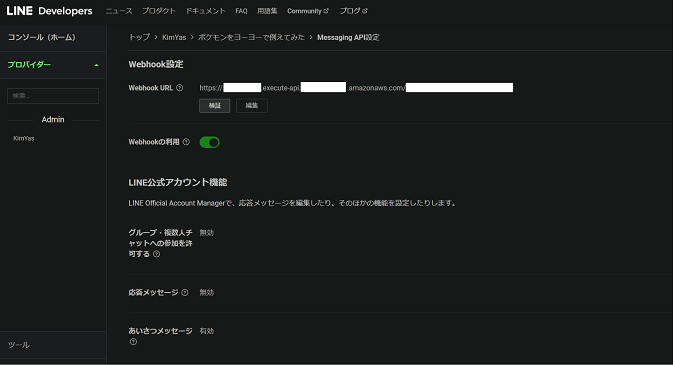Toggle the Webhookの利用 switch

click(209, 142)
